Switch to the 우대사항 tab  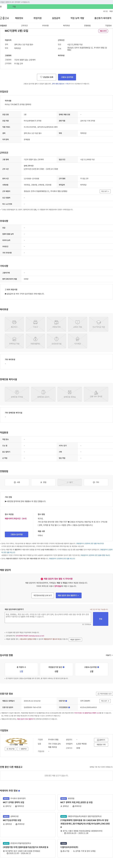(45, 26)
